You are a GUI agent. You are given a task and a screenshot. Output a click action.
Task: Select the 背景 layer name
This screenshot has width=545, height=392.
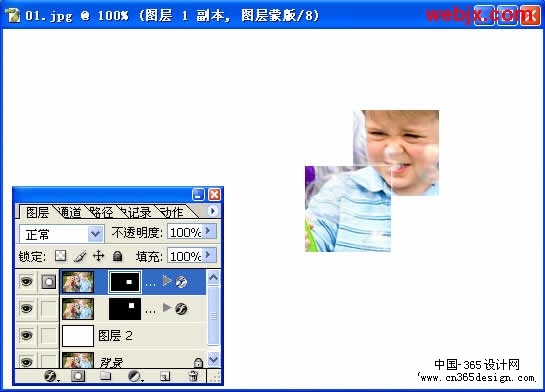pos(111,363)
